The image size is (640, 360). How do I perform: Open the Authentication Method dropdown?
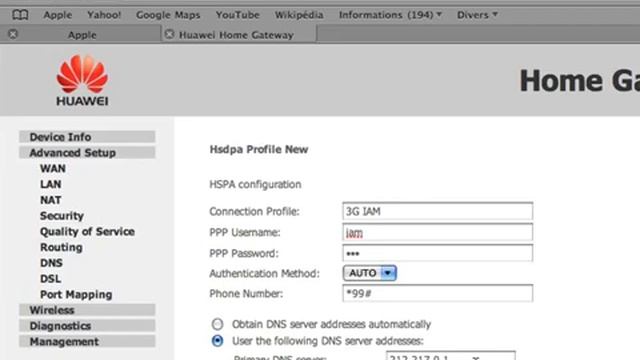(x=370, y=273)
